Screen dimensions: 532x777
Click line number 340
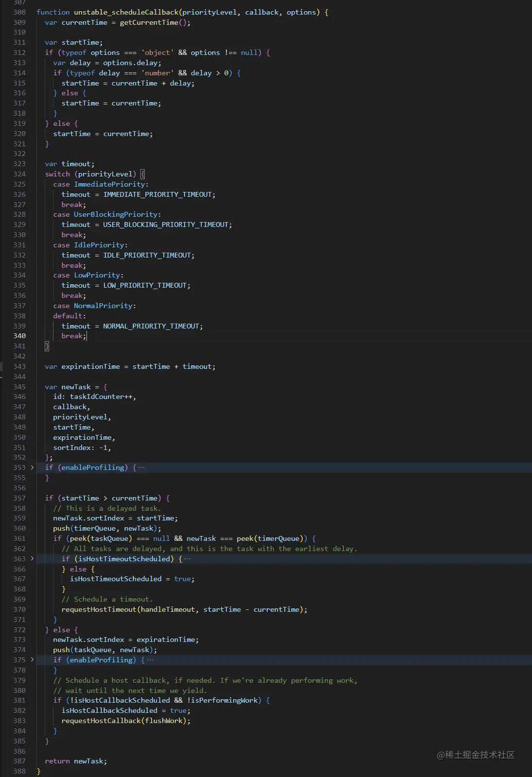[19, 336]
